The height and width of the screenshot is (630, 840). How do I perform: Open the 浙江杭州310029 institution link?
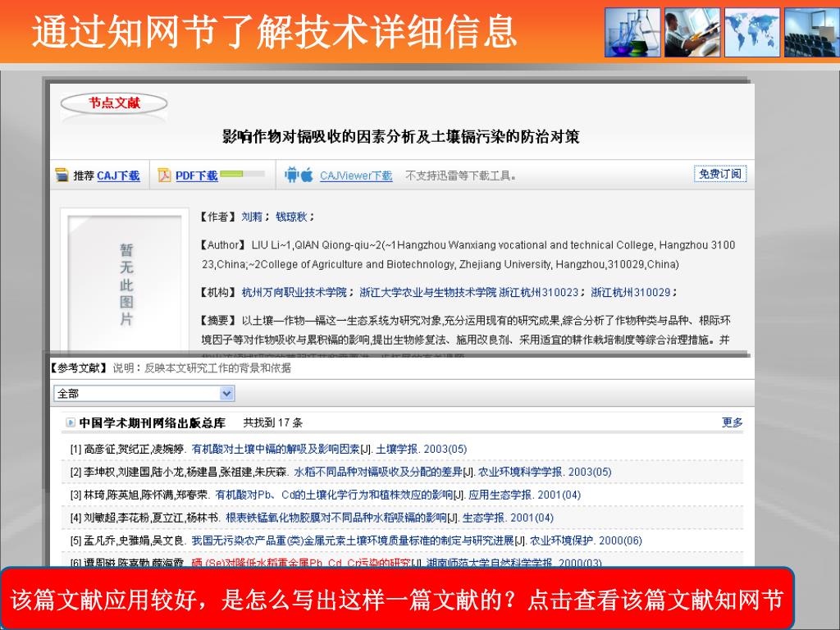[631, 293]
